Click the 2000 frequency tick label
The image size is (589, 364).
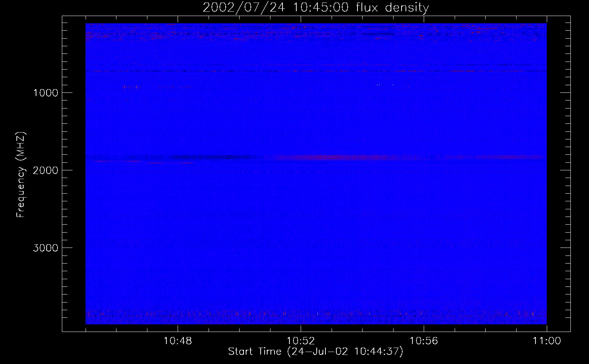pos(46,170)
